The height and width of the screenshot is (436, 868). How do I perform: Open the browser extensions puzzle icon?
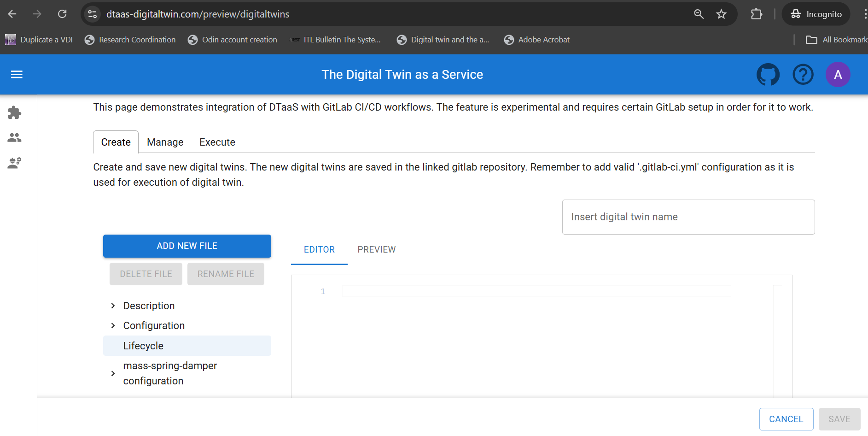(756, 14)
